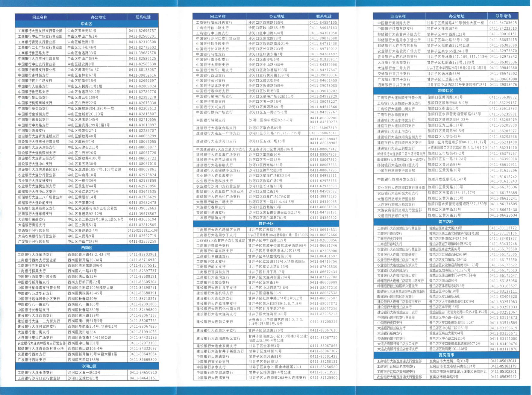Click branch 中国银行渤海支行
This screenshot has width=532, height=395.
pos(32,130)
